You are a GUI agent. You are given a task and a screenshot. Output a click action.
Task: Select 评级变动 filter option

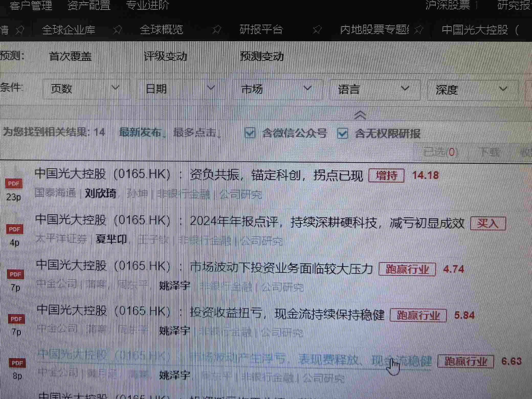(x=165, y=56)
